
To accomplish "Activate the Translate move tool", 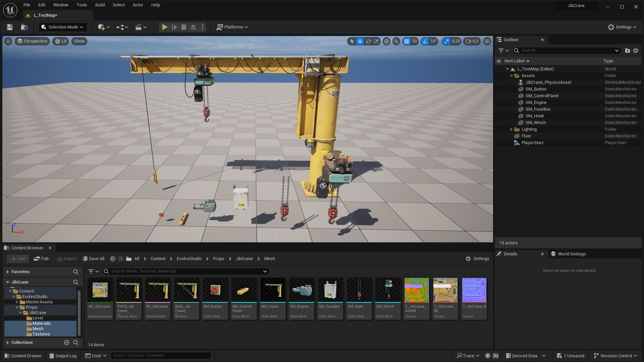I will click(360, 41).
